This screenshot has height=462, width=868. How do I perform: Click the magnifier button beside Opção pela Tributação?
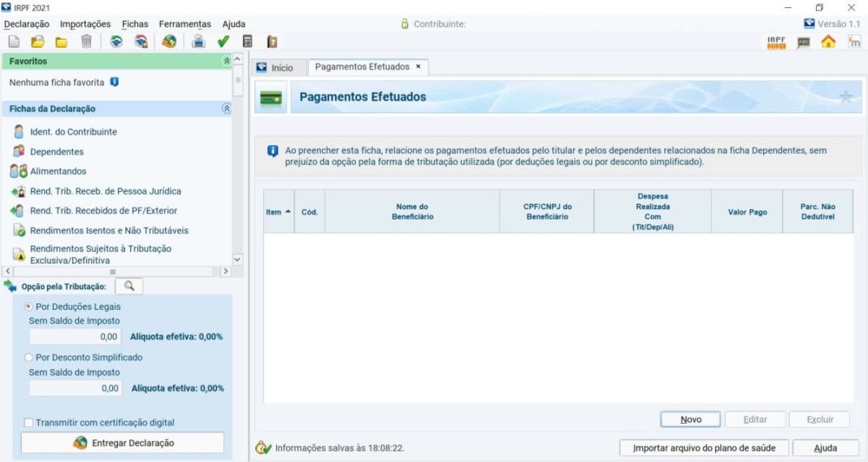pos(129,285)
